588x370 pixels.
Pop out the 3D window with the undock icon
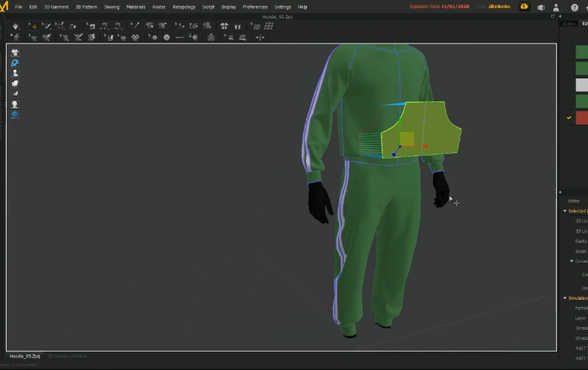point(552,16)
